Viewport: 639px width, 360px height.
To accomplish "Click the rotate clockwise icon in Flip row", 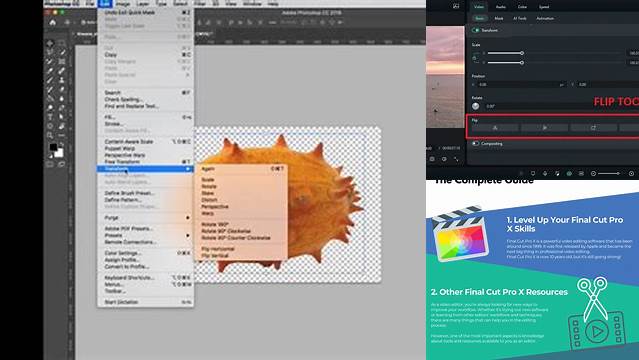I will (593, 128).
